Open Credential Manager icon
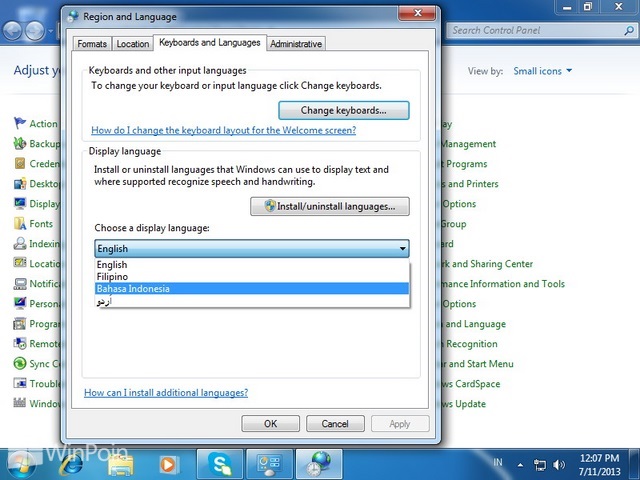Image resolution: width=640 pixels, height=480 pixels. click(x=20, y=163)
